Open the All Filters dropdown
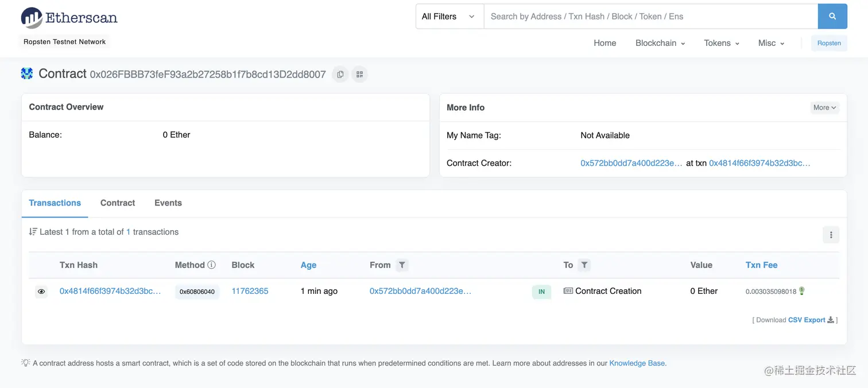 [449, 17]
